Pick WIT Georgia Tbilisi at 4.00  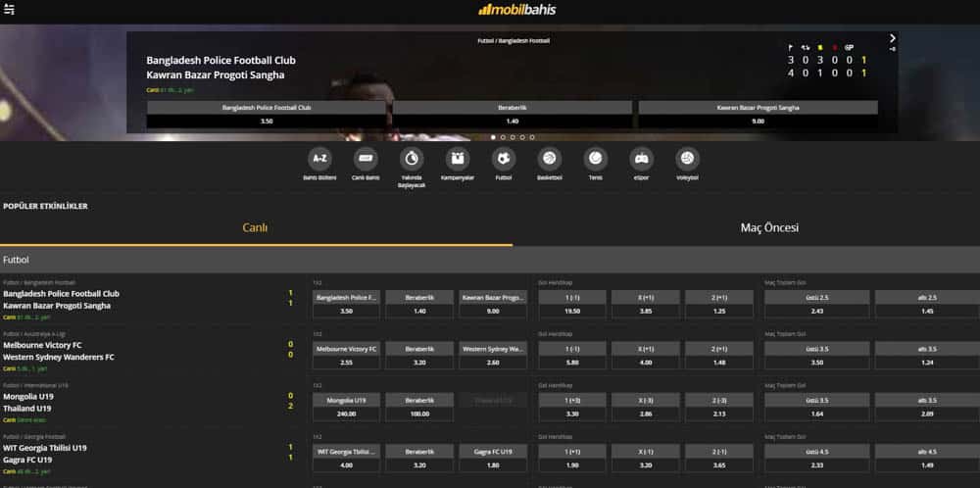(x=346, y=458)
